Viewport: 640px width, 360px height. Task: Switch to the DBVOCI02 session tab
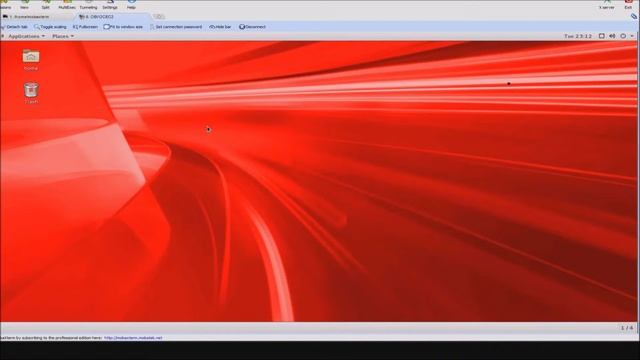coord(112,17)
